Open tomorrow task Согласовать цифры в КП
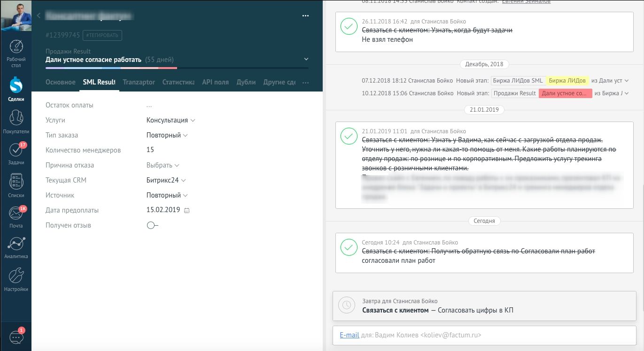 tap(484, 306)
